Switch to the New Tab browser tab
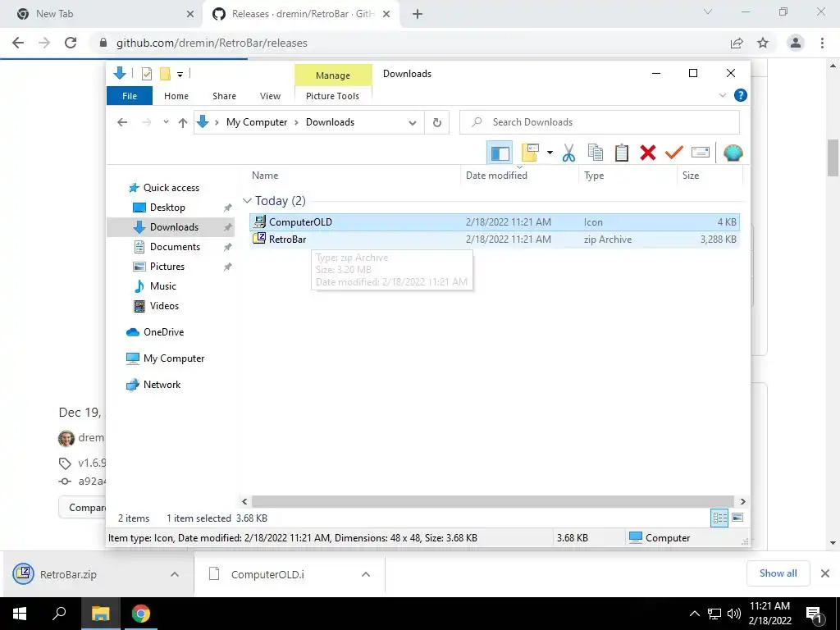Image resolution: width=840 pixels, height=630 pixels. point(102,14)
